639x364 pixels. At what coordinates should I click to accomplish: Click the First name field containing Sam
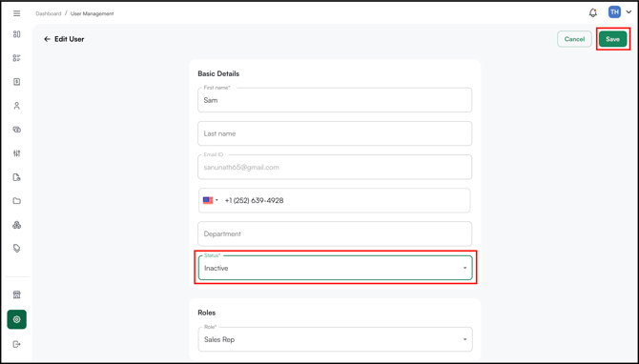click(x=335, y=100)
